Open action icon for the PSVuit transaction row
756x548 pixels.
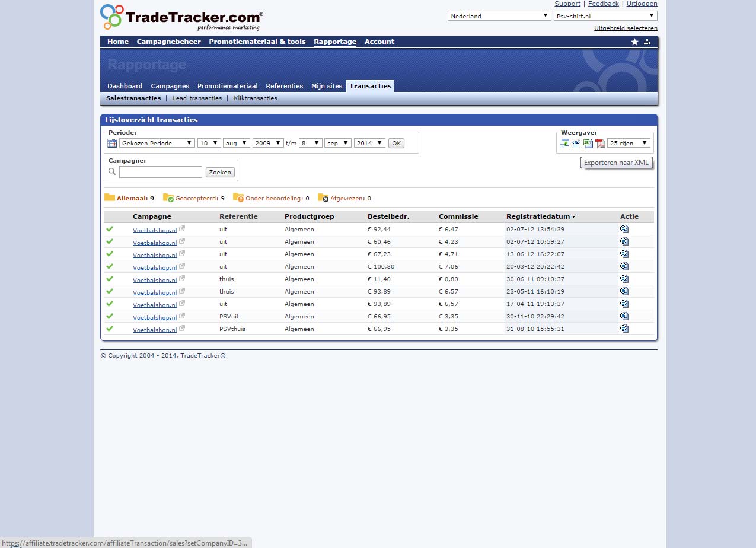pyautogui.click(x=624, y=316)
